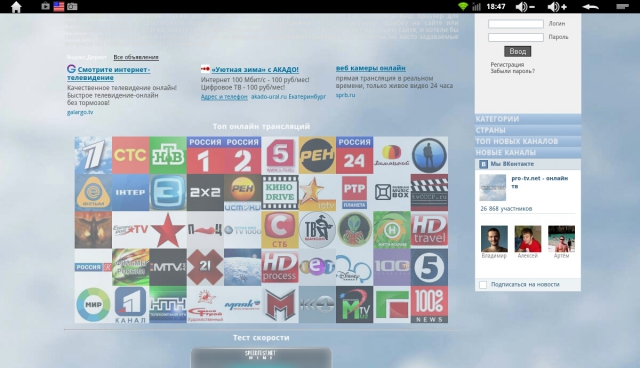Open the sprb.ru link
This screenshot has width=640, height=368.
[345, 95]
